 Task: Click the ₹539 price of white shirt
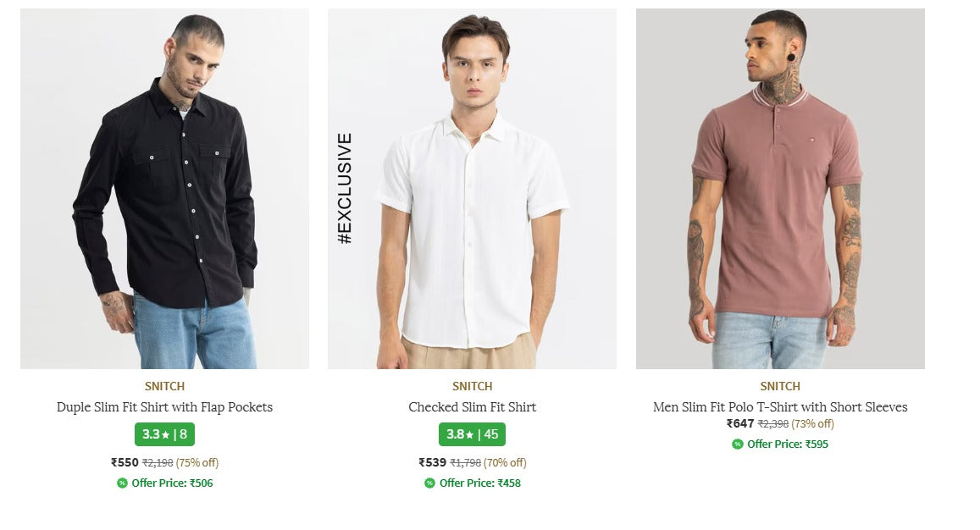tap(432, 462)
